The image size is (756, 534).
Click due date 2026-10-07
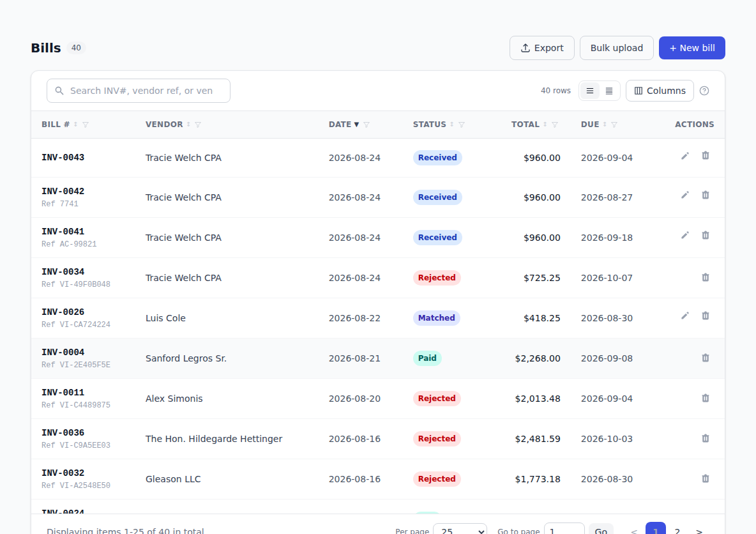(x=607, y=278)
